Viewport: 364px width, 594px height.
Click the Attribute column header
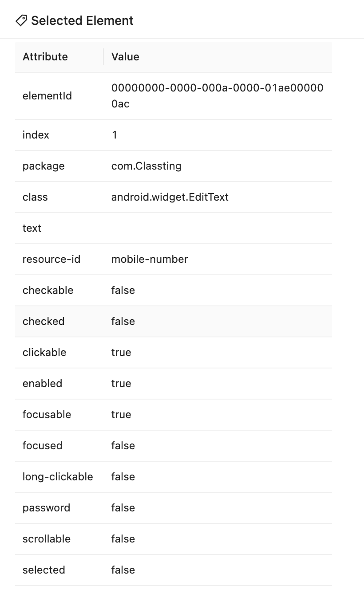45,57
